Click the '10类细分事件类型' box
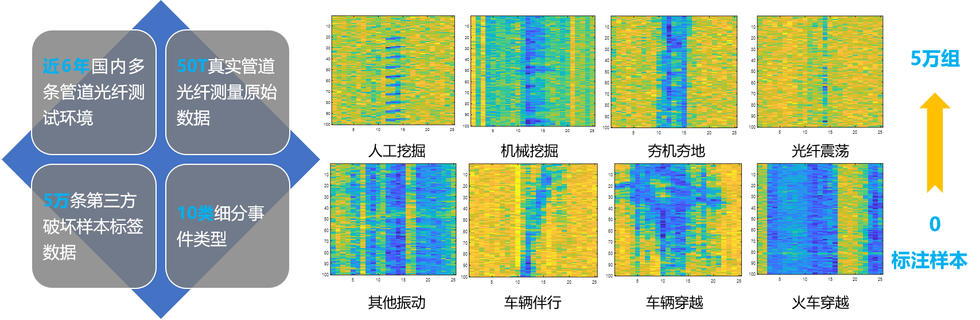 pyautogui.click(x=228, y=226)
